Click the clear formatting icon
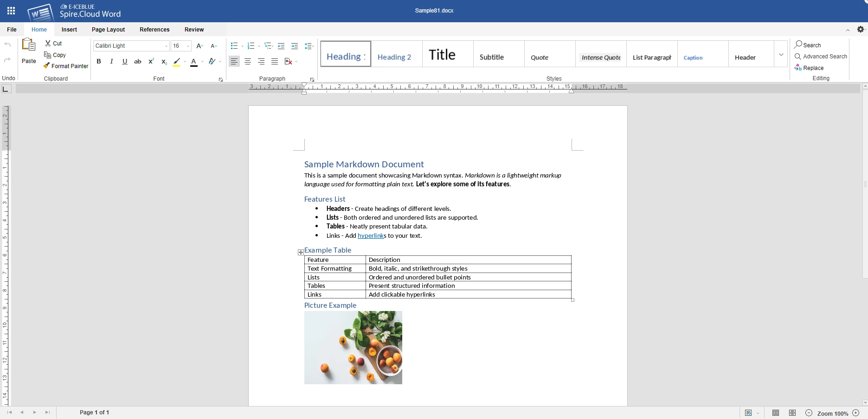This screenshot has height=419, width=868. [x=212, y=61]
